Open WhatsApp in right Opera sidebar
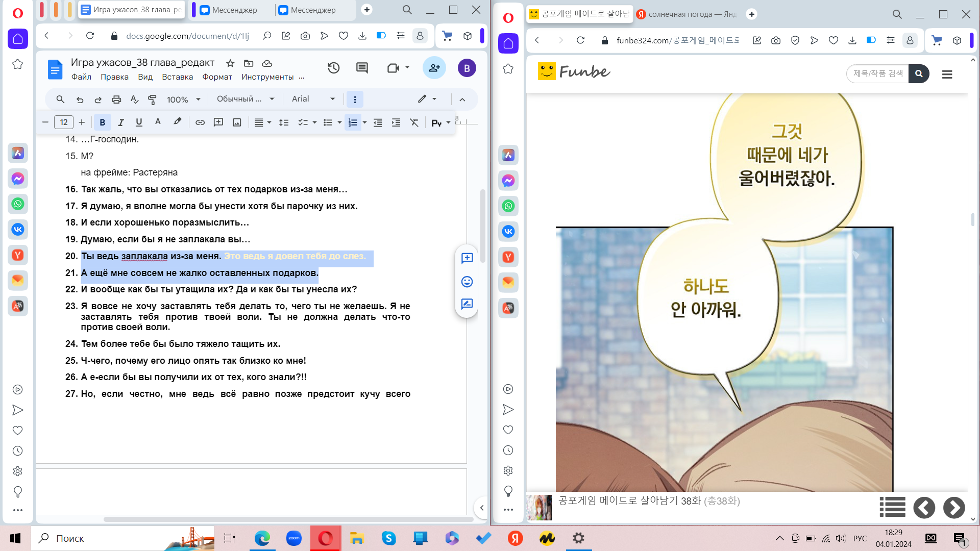Viewport: 980px width, 551px height. pos(508,206)
